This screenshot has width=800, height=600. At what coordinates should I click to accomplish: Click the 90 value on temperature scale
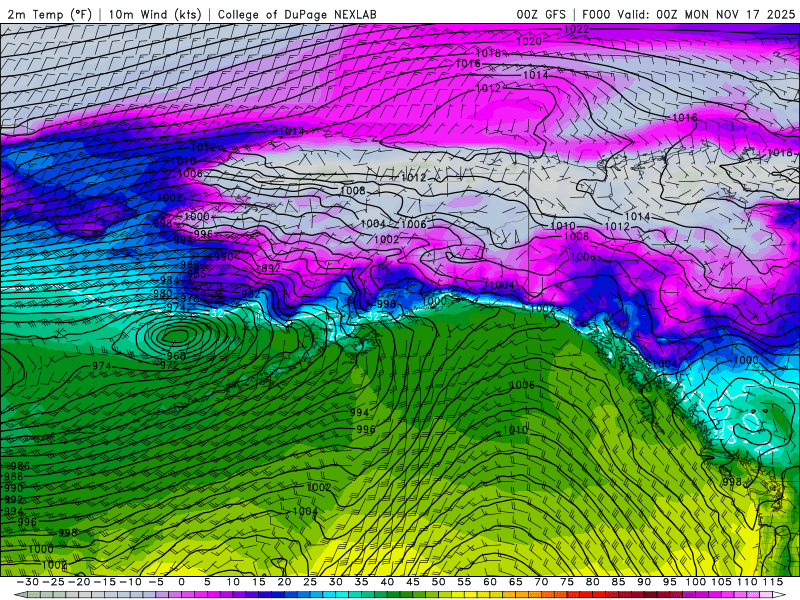tap(644, 582)
